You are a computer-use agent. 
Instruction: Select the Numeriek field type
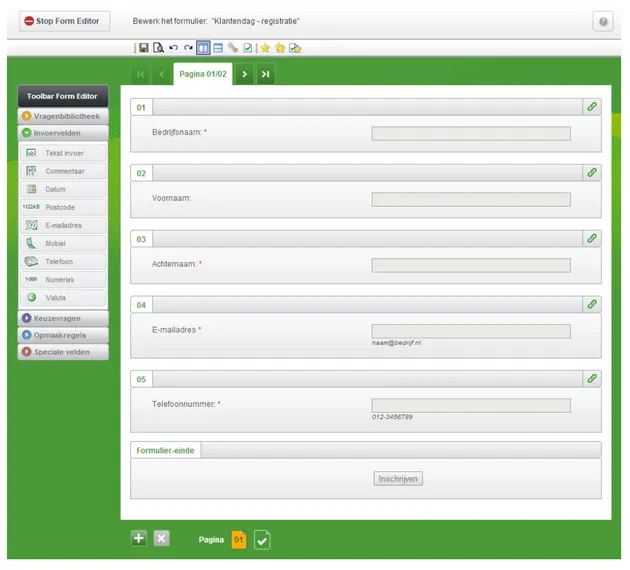click(63, 280)
